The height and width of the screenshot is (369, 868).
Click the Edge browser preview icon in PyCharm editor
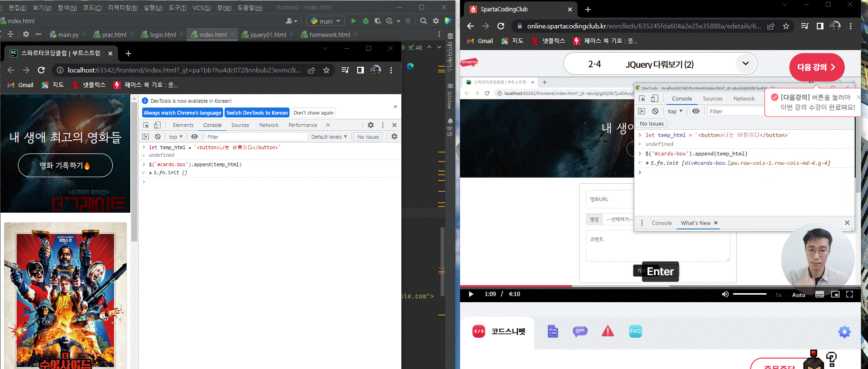click(410, 66)
